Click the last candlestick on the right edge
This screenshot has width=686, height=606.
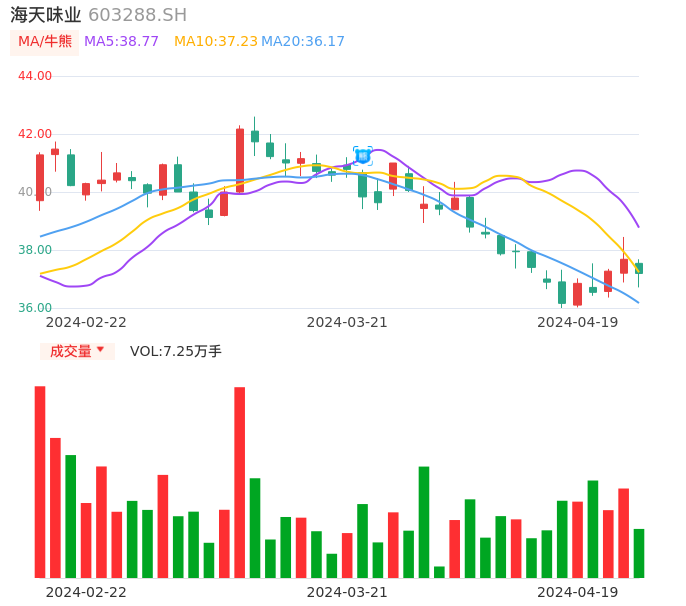pyautogui.click(x=639, y=268)
